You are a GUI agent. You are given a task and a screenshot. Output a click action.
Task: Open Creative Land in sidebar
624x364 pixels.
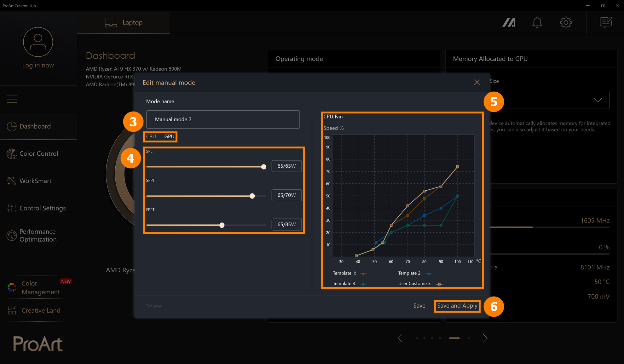point(38,310)
